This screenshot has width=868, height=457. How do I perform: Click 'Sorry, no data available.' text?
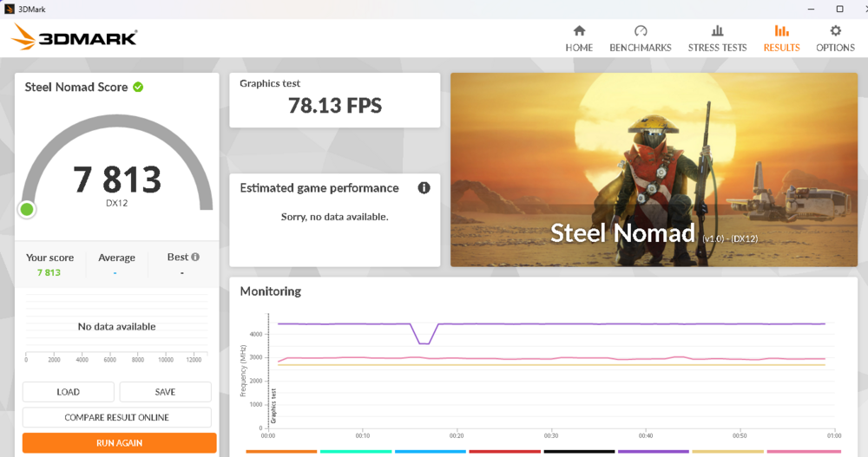(334, 217)
